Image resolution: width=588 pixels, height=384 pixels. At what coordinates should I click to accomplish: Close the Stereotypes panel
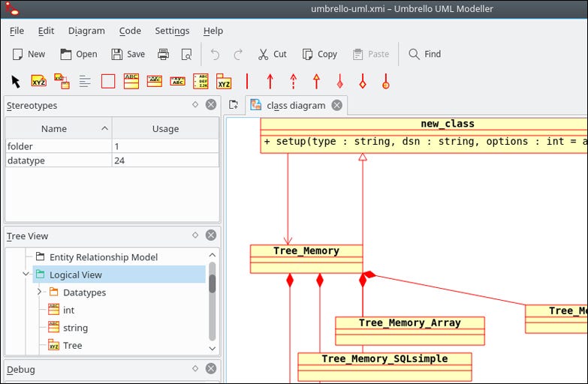[x=211, y=104]
